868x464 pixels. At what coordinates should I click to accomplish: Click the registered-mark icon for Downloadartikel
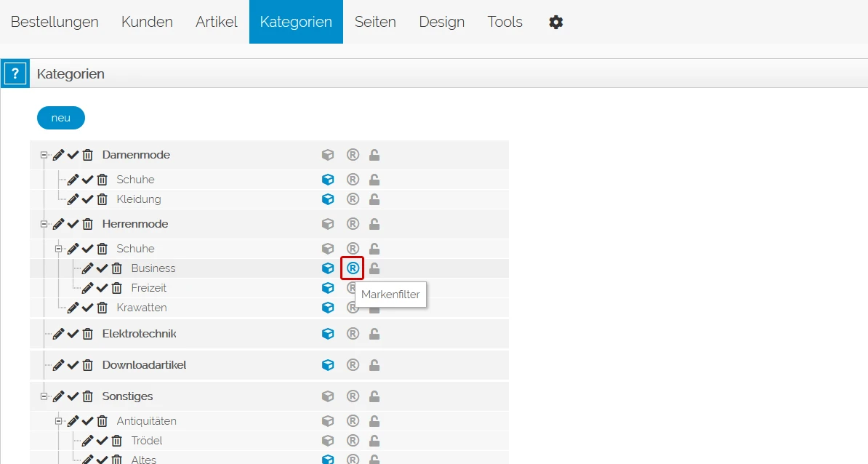(x=353, y=365)
